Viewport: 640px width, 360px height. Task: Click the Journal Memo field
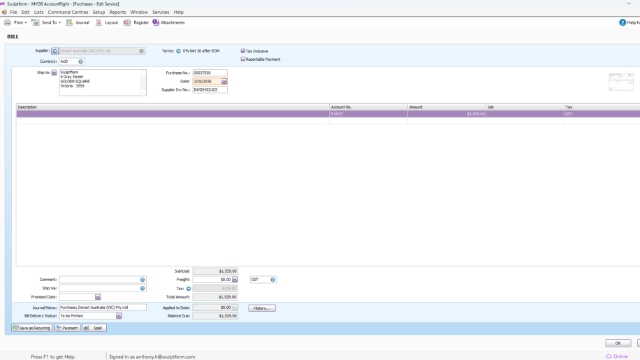click(x=103, y=307)
